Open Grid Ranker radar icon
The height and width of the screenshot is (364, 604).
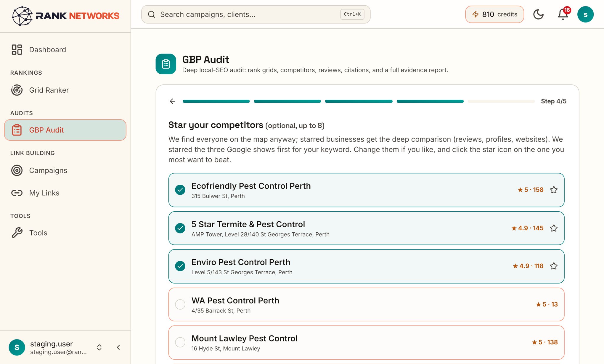pyautogui.click(x=17, y=90)
